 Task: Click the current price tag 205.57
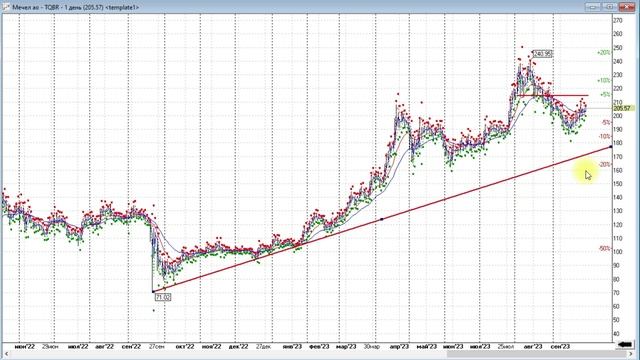(x=624, y=108)
